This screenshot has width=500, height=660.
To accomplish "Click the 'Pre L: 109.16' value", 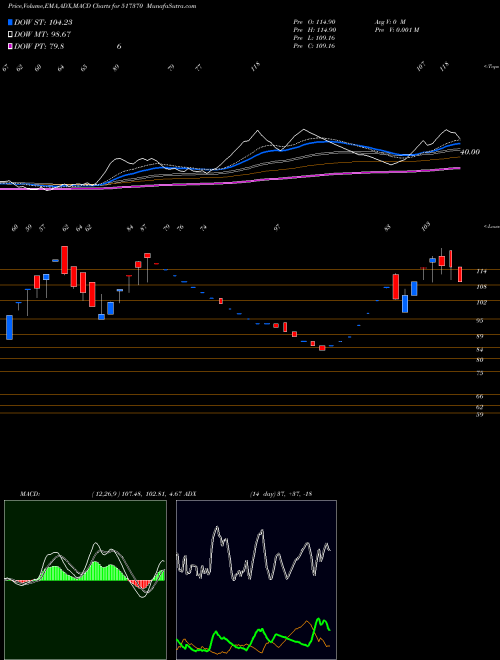I will point(314,38).
